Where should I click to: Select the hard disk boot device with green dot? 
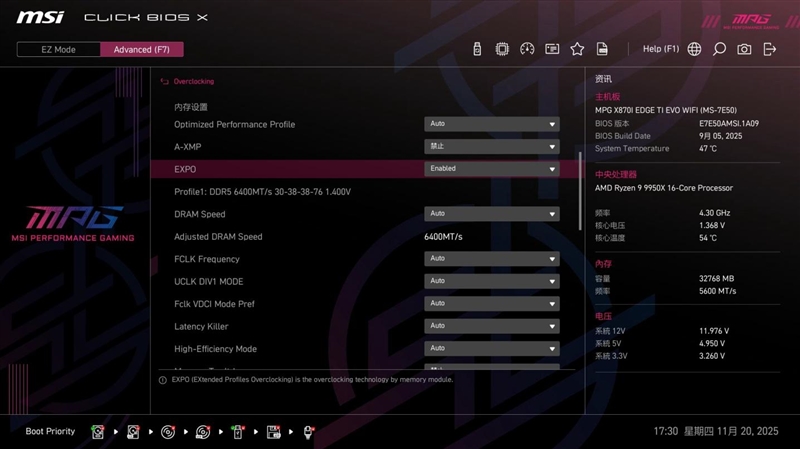point(98,432)
